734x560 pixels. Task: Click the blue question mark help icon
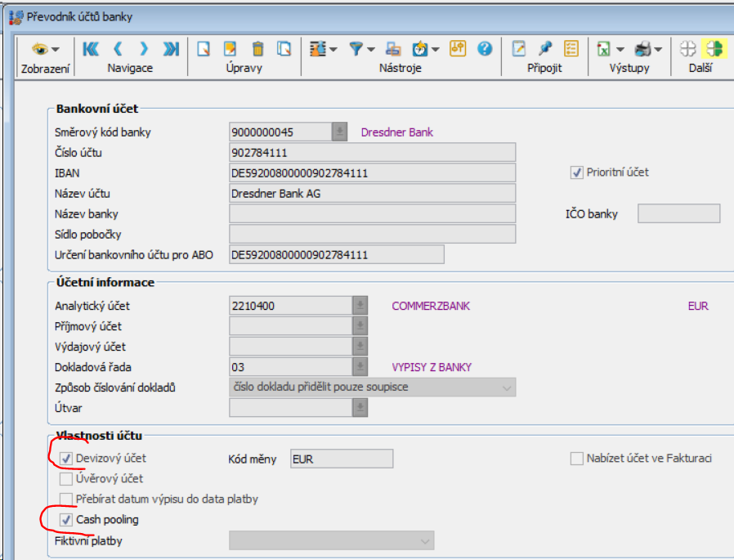(485, 49)
